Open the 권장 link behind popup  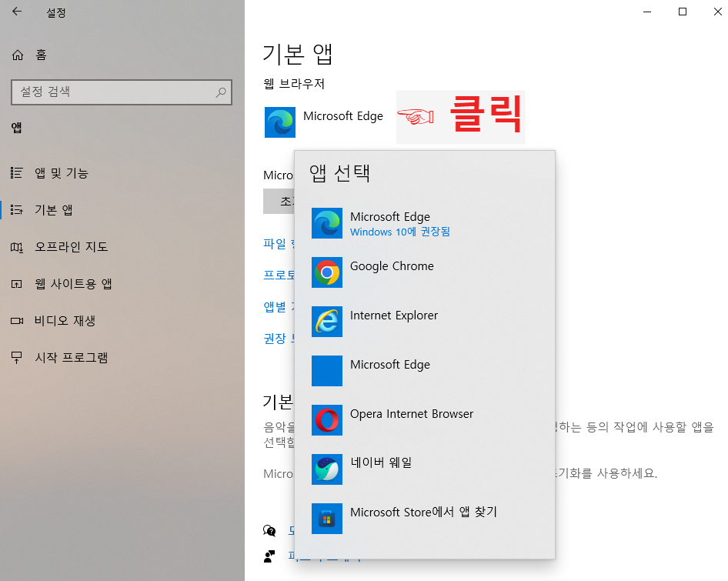tap(279, 338)
